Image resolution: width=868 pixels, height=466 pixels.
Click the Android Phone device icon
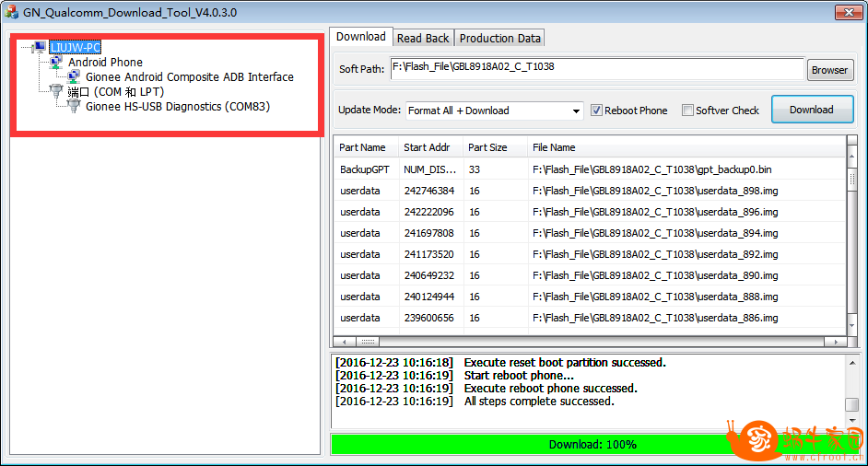click(56, 62)
